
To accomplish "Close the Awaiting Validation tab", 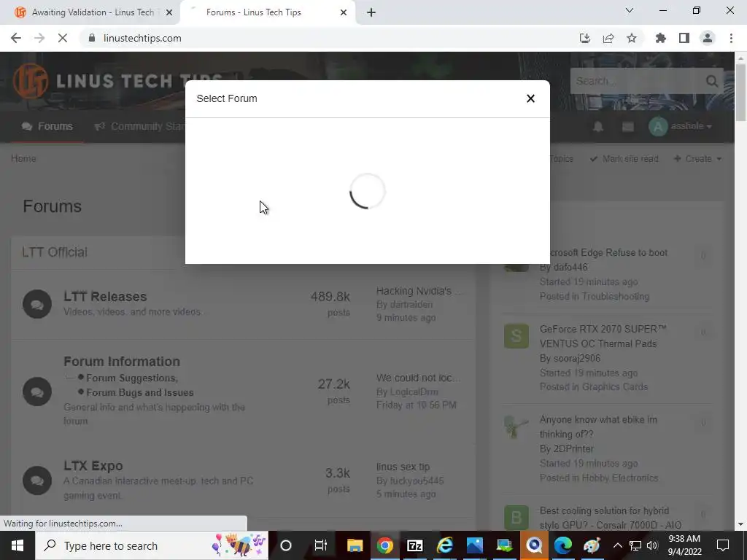I will [169, 12].
